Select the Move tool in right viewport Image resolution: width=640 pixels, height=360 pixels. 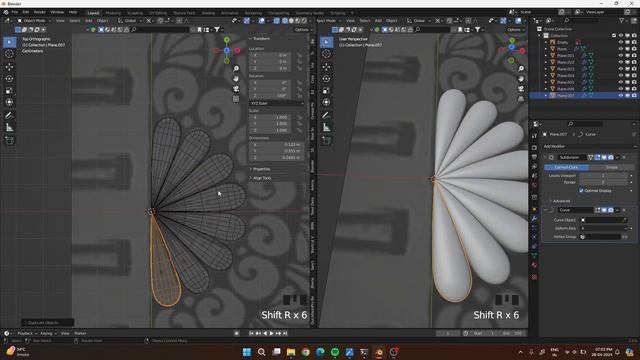326,67
